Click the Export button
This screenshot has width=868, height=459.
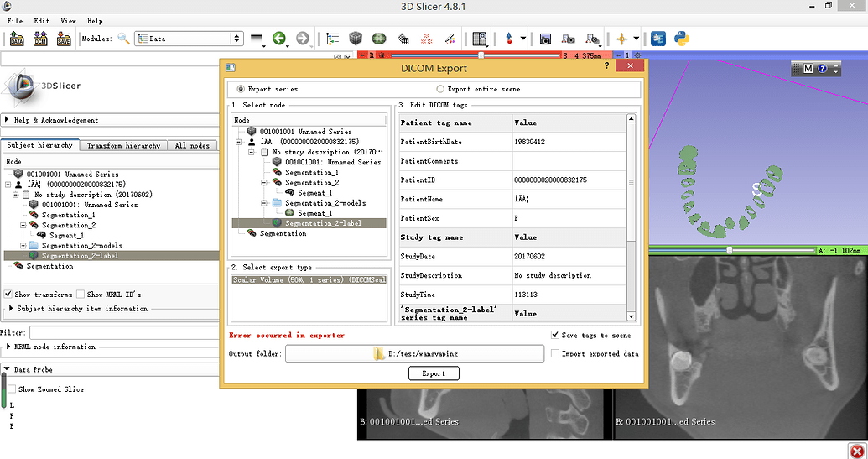(434, 373)
